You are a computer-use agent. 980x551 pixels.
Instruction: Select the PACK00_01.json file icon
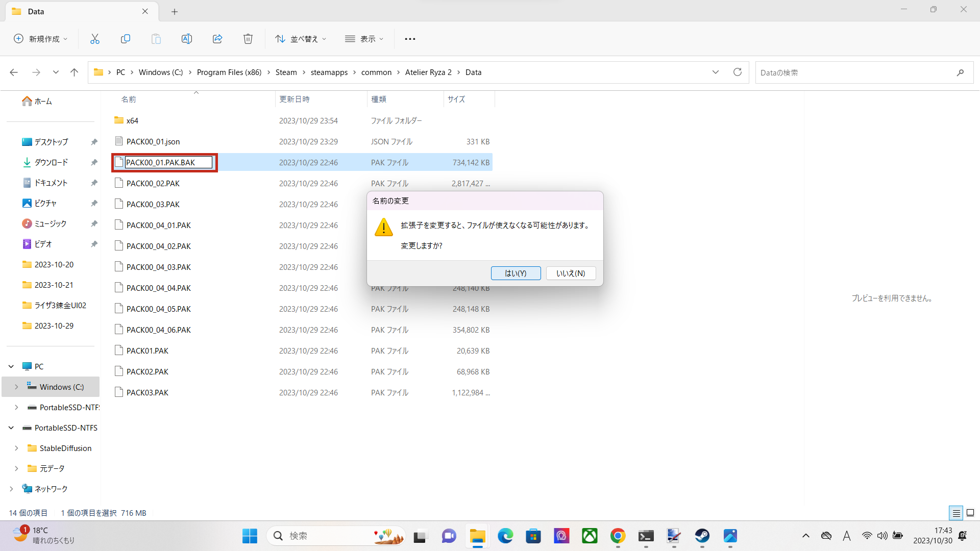(119, 141)
